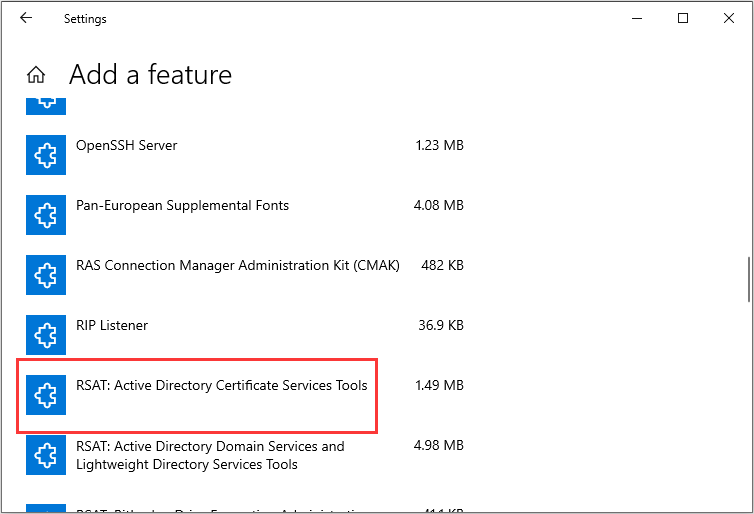Click the 1.49 MB size value
Screen dimensions: 754x514
point(440,386)
